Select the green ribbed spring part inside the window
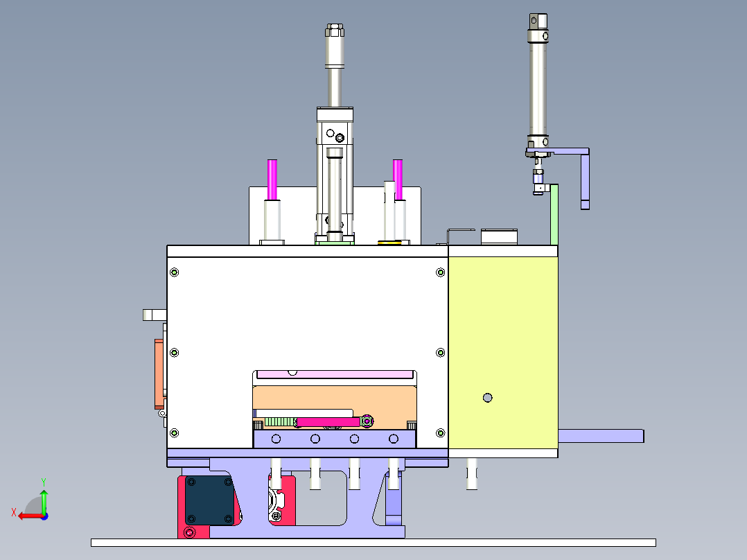This screenshot has width=747, height=560. click(280, 422)
